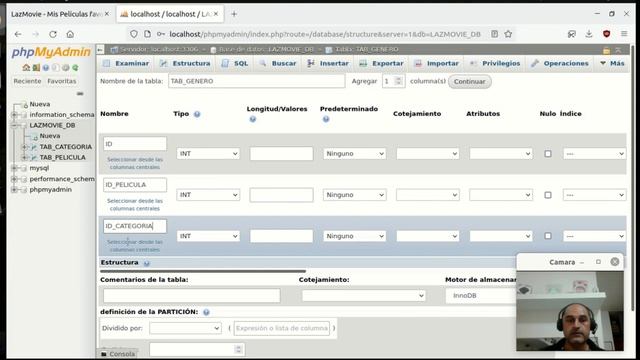Toggle Nulo checkbox for ID_PELICULA row
The width and height of the screenshot is (640, 360).
(x=548, y=195)
